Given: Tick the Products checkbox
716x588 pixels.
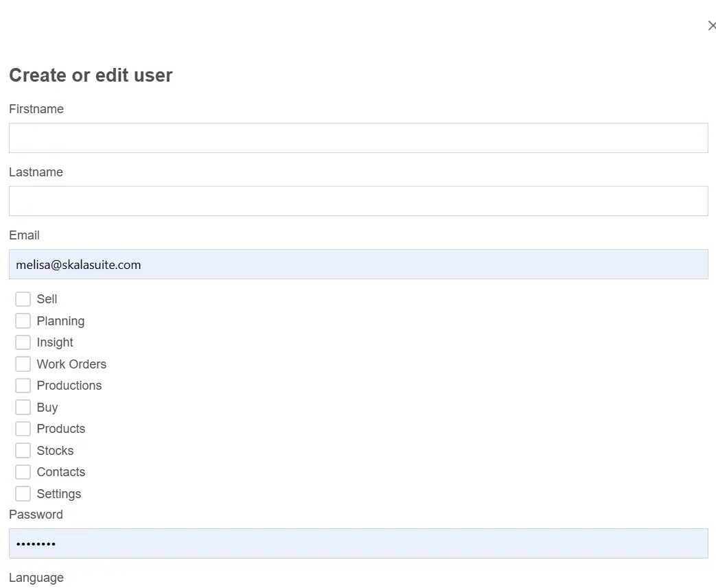Looking at the screenshot, I should pyautogui.click(x=23, y=429).
